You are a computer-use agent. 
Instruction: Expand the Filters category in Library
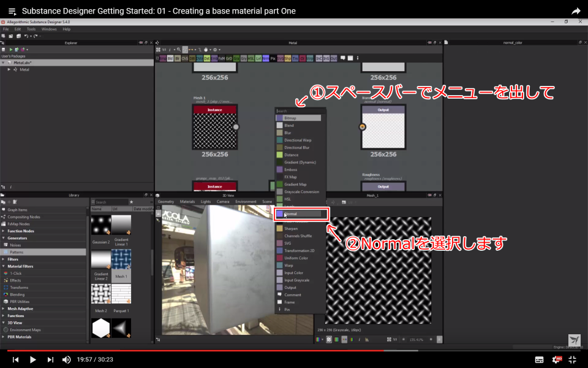coord(4,259)
